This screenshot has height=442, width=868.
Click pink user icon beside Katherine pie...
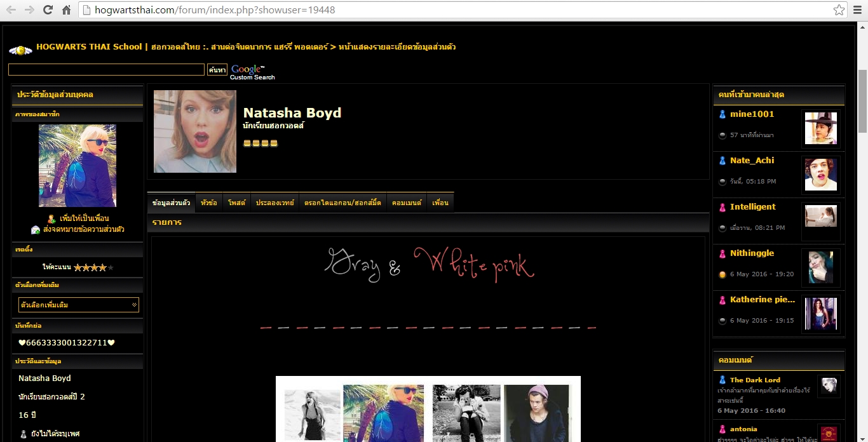coord(722,300)
